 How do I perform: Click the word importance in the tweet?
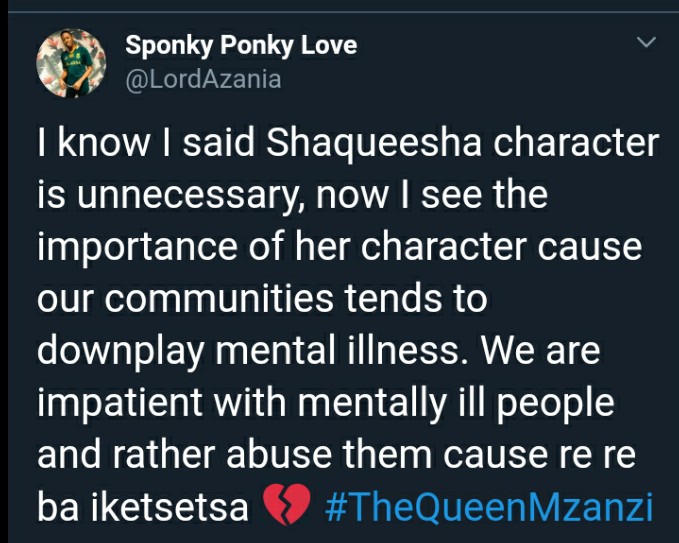coord(137,248)
